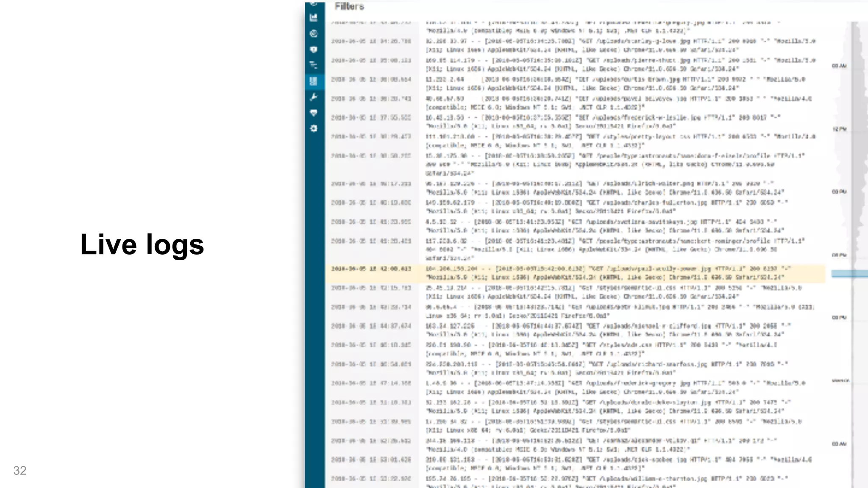Viewport: 868px width, 488px height.
Task: Click the bottom 00 AM minimap time label
Action: [x=839, y=444]
